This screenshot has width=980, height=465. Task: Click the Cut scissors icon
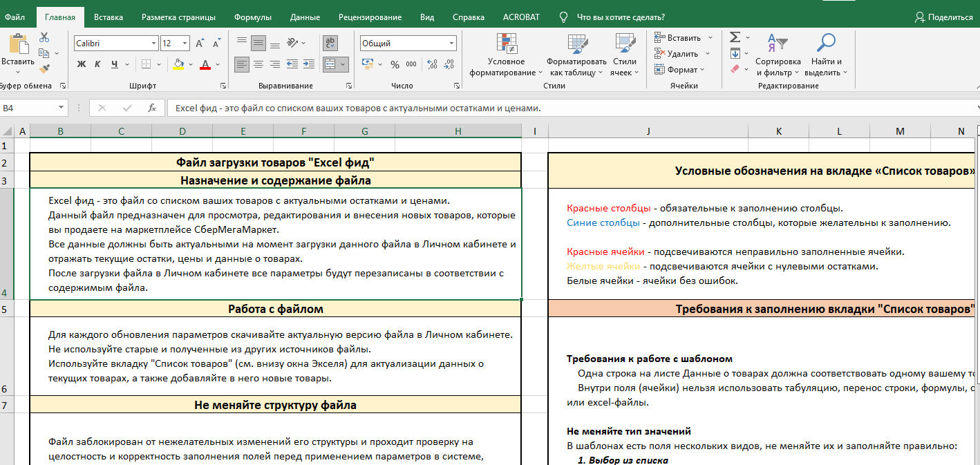coord(44,37)
